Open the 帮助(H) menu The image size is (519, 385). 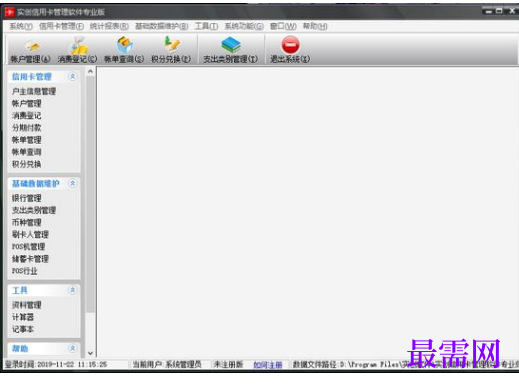tap(315, 26)
